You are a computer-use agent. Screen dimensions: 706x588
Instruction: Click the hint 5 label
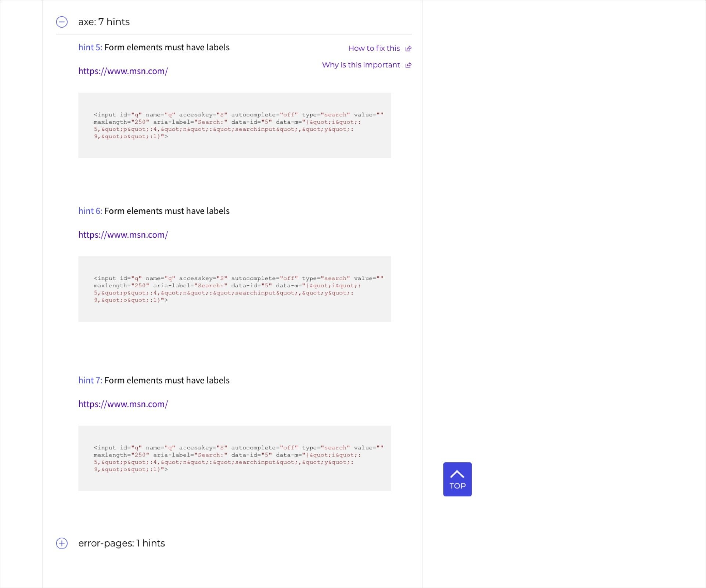click(90, 47)
